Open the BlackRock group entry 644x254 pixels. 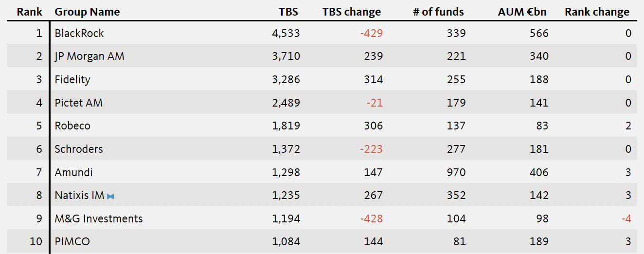pos(79,33)
